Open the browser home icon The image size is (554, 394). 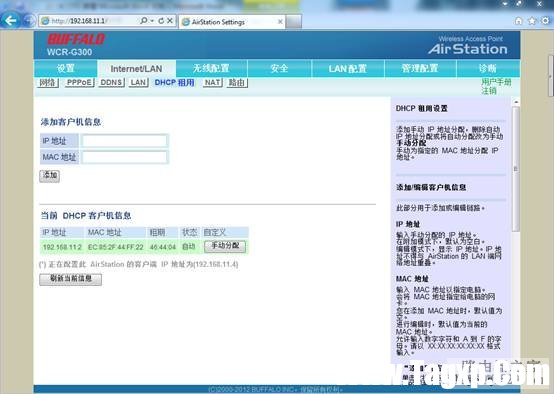(x=518, y=21)
